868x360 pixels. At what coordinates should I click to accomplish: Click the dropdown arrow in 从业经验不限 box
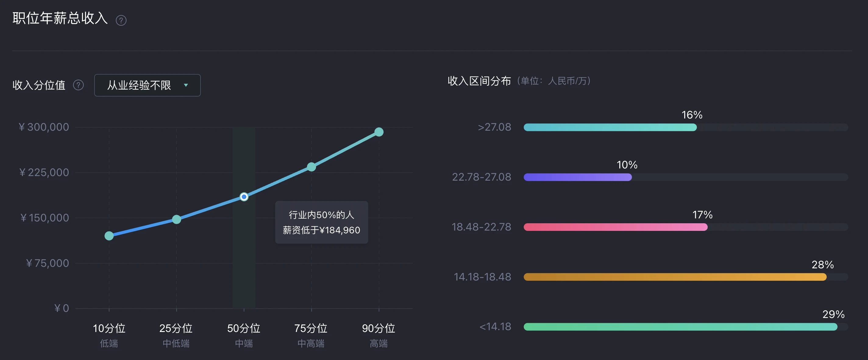[186, 85]
